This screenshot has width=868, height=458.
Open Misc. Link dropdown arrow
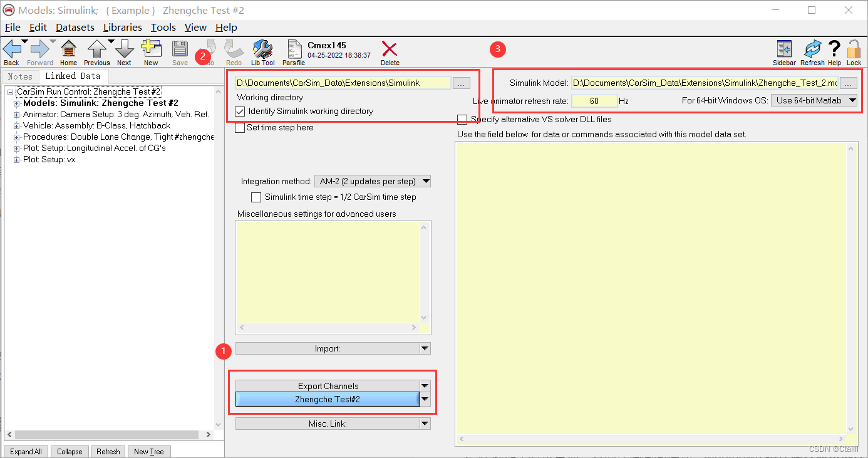[x=425, y=424]
